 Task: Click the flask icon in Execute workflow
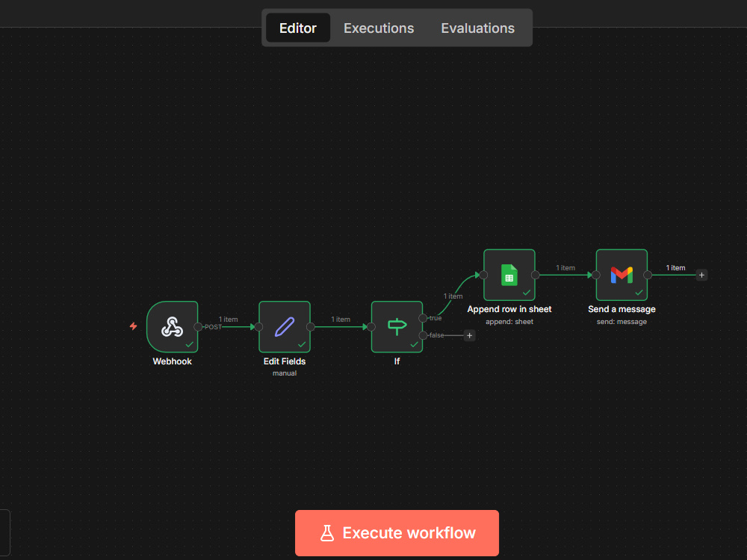pos(327,533)
